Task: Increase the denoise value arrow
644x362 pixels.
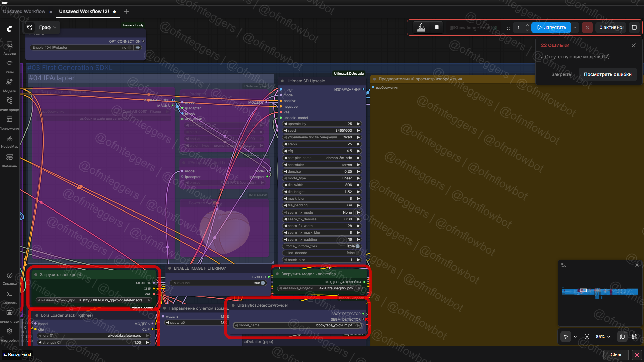Action: (358, 172)
